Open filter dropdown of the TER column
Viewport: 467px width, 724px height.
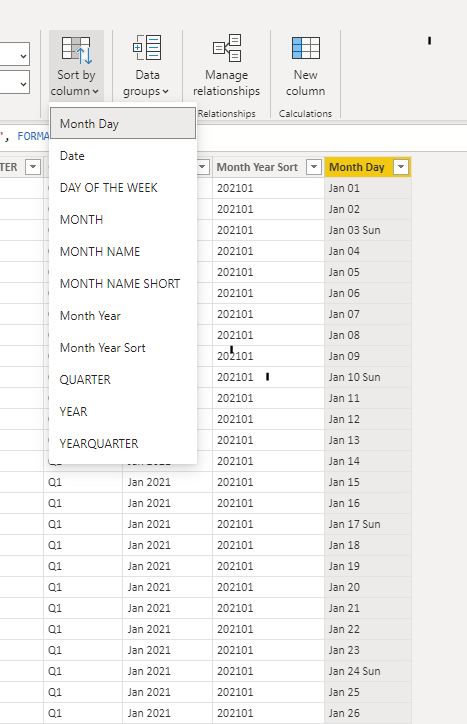click(x=33, y=167)
